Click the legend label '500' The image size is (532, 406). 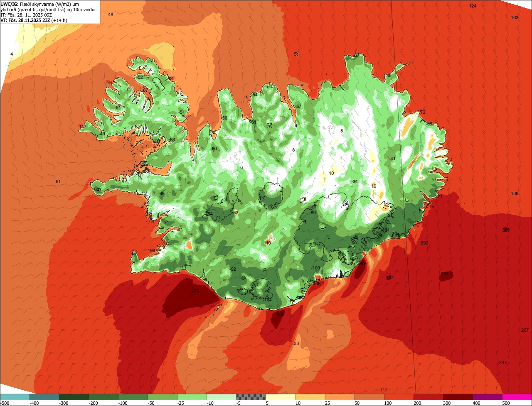point(505,403)
